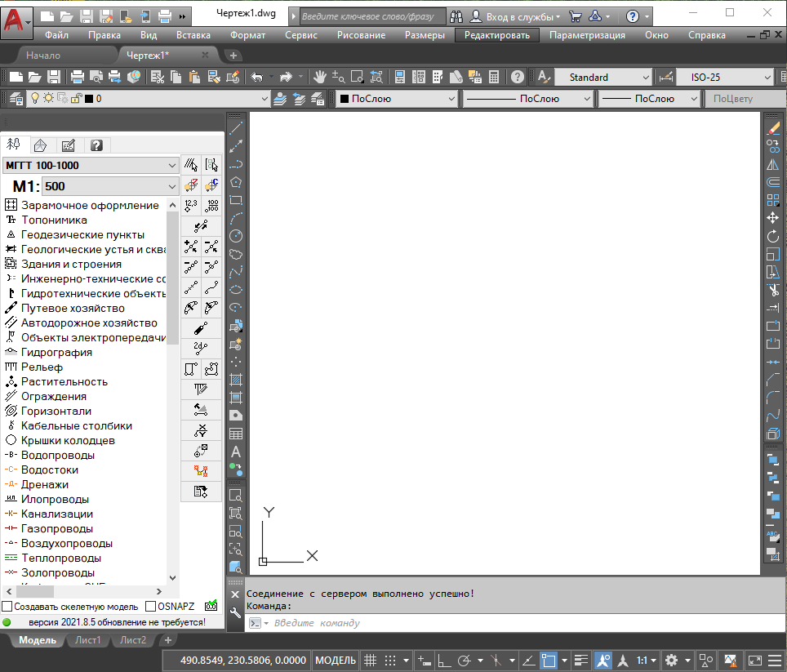The height and width of the screenshot is (672, 787).
Task: Select the Rotate tool in modify toolbar
Action: (x=773, y=236)
